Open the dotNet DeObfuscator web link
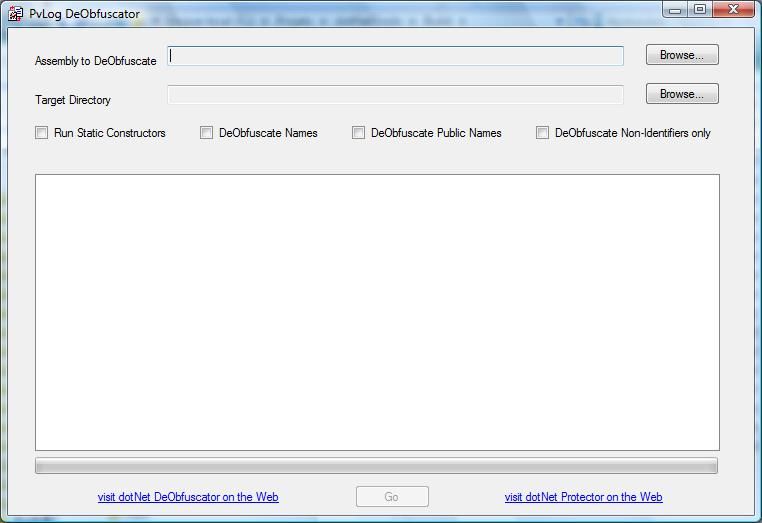 [188, 497]
